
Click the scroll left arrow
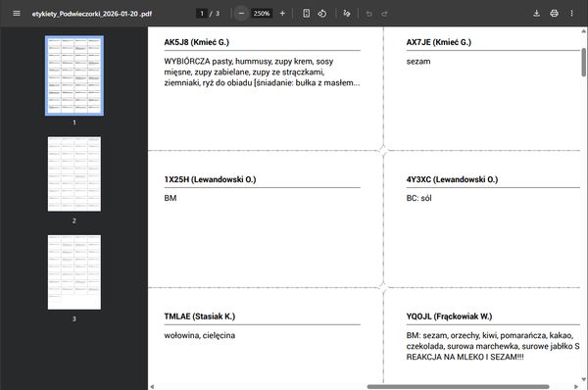pyautogui.click(x=152, y=387)
